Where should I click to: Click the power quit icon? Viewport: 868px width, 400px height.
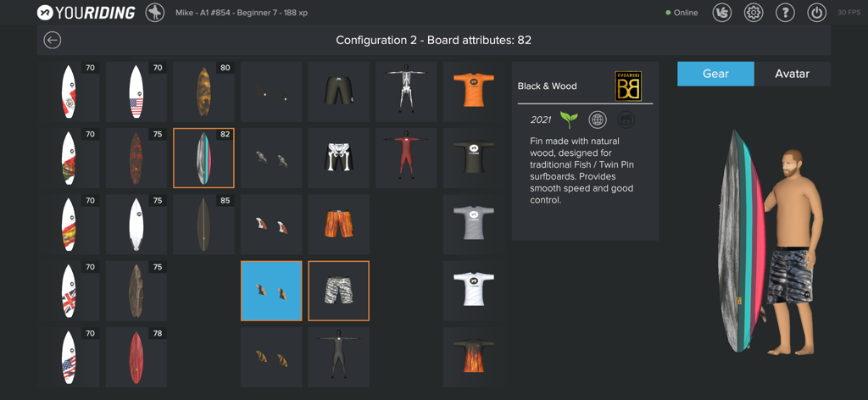coord(816,13)
